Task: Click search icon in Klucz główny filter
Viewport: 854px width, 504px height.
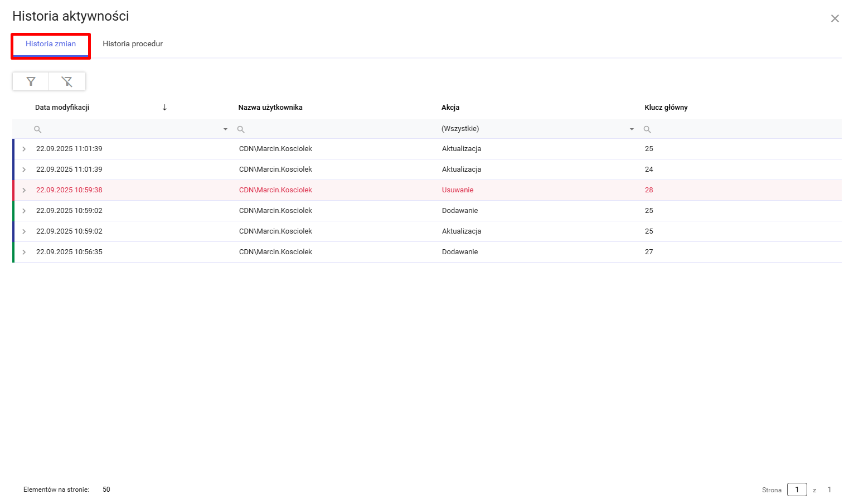Action: tap(647, 129)
